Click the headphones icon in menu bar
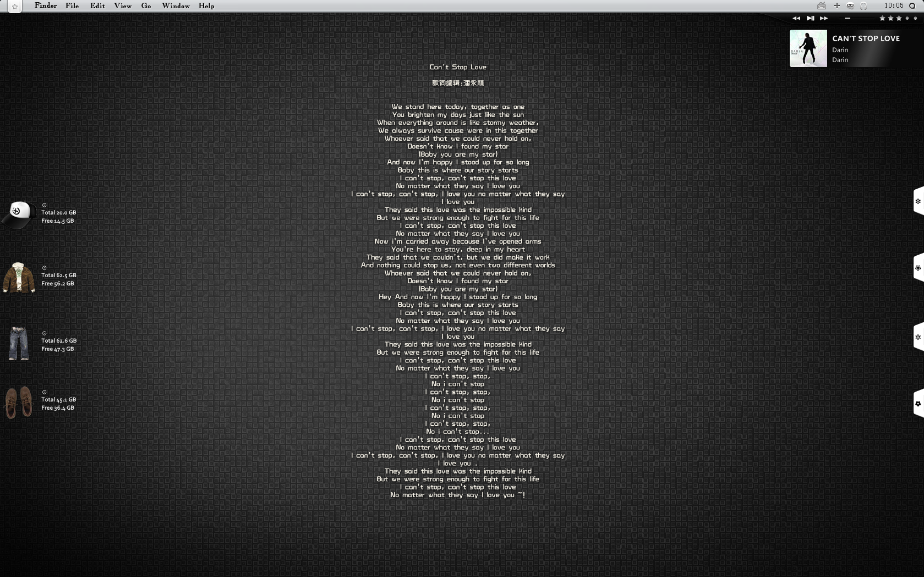The height and width of the screenshot is (577, 924). (863, 6)
